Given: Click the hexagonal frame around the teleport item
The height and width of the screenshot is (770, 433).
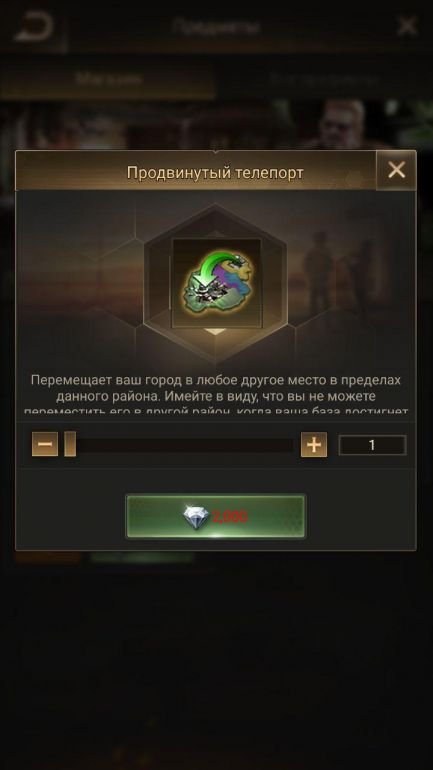Looking at the screenshot, I should 215,285.
